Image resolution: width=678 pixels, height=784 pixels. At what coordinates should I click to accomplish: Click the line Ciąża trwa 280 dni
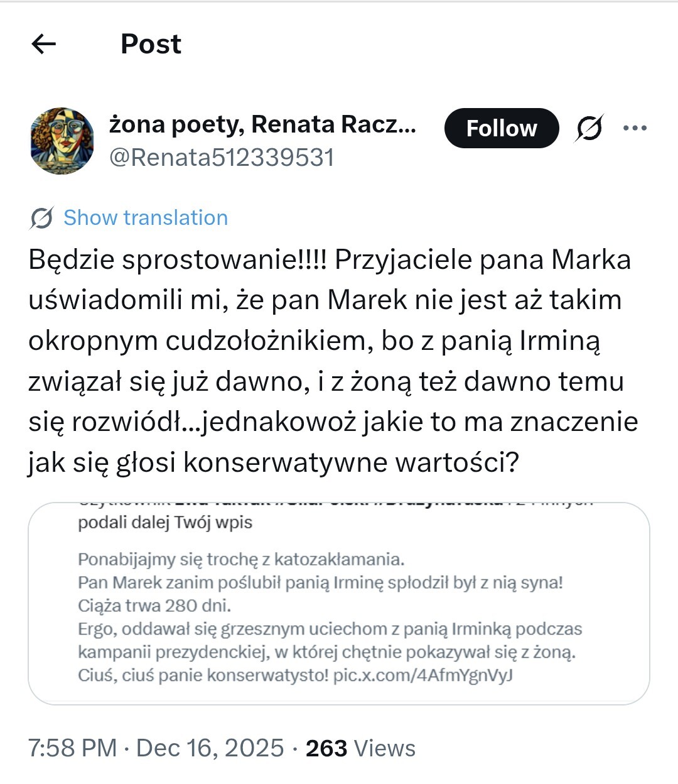[x=154, y=606]
